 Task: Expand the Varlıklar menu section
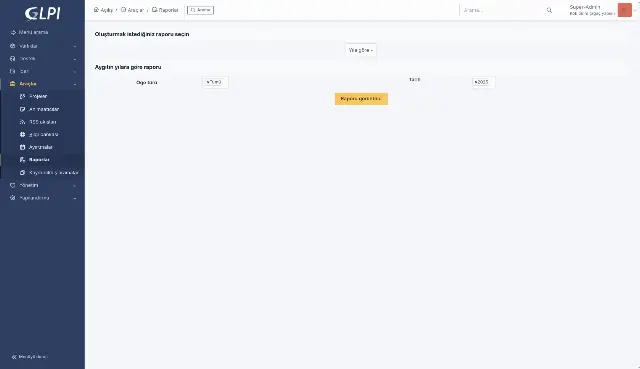click(42, 46)
